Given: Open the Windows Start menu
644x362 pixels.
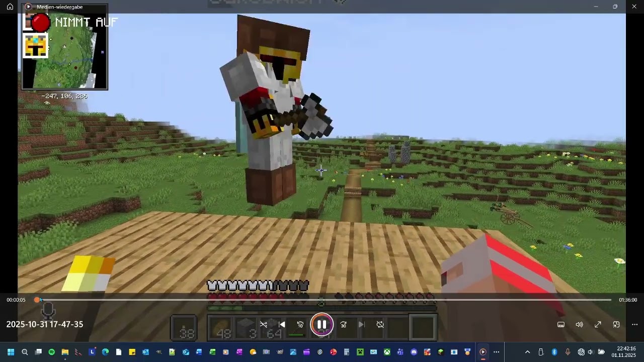Looking at the screenshot, I should 11,352.
